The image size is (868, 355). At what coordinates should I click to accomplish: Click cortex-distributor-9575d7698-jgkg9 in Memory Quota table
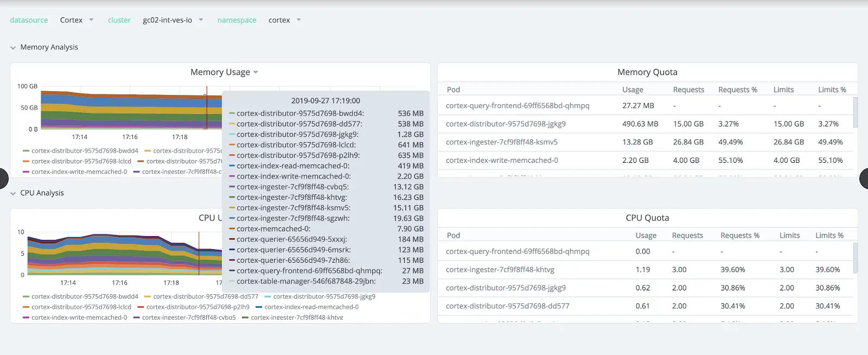[506, 124]
